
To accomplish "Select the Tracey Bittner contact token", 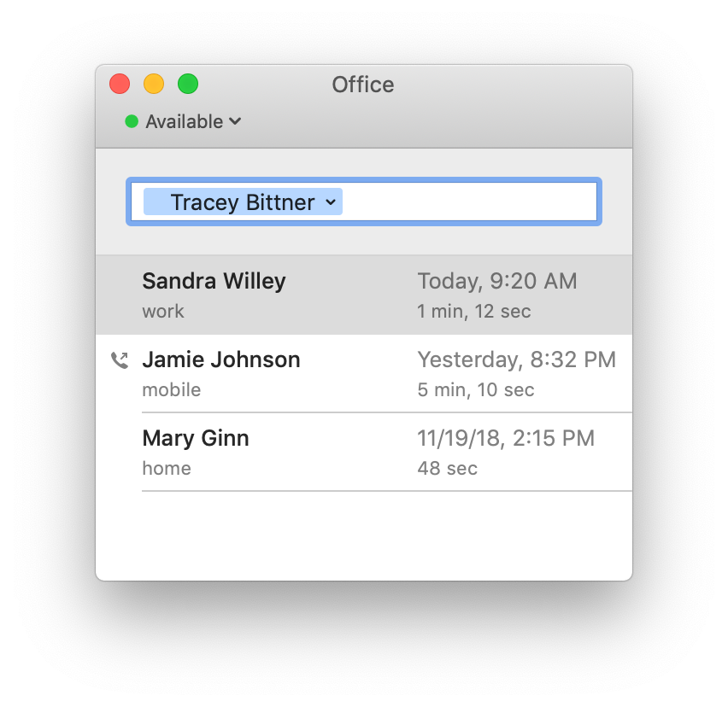I will (243, 202).
